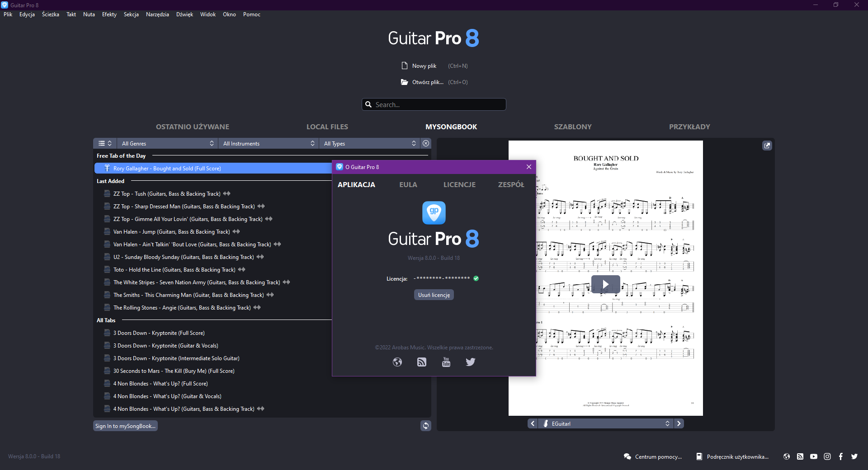Select U2 - Sunday Bloody Sunday
This screenshot has width=868, height=470.
point(184,257)
